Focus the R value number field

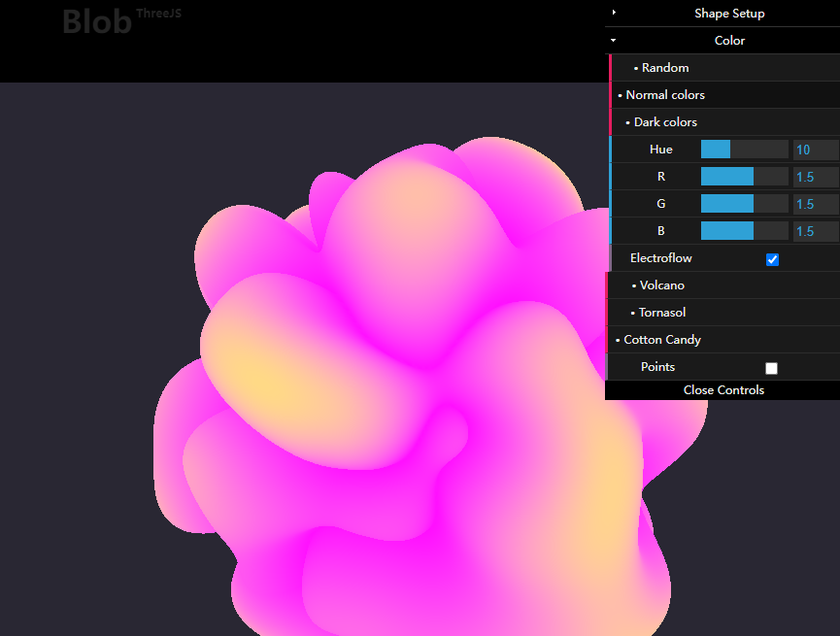815,177
